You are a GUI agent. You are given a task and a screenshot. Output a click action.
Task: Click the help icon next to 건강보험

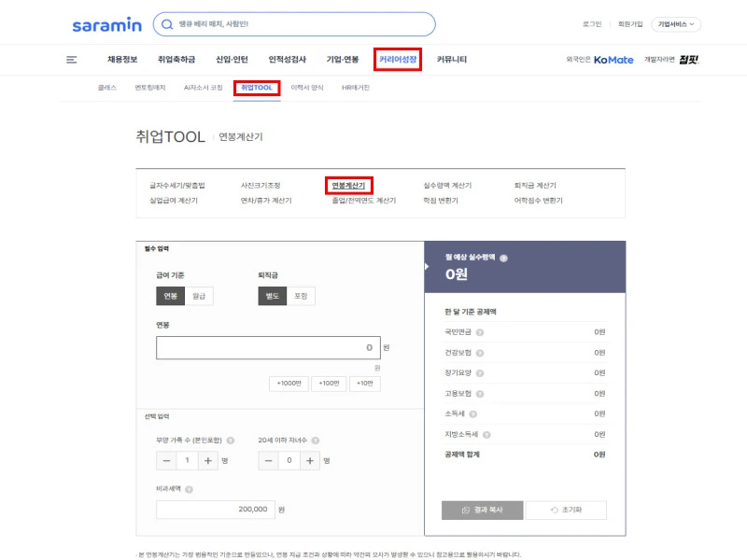[x=480, y=353]
